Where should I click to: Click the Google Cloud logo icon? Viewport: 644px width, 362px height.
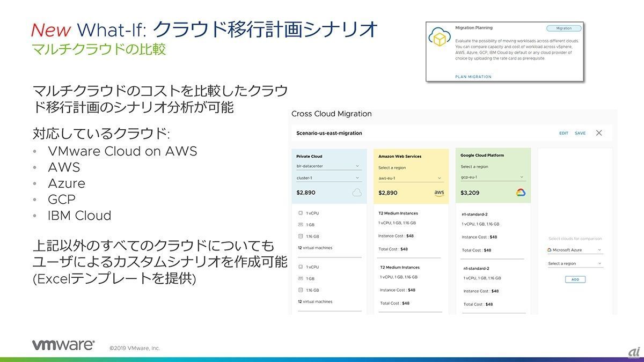click(521, 192)
